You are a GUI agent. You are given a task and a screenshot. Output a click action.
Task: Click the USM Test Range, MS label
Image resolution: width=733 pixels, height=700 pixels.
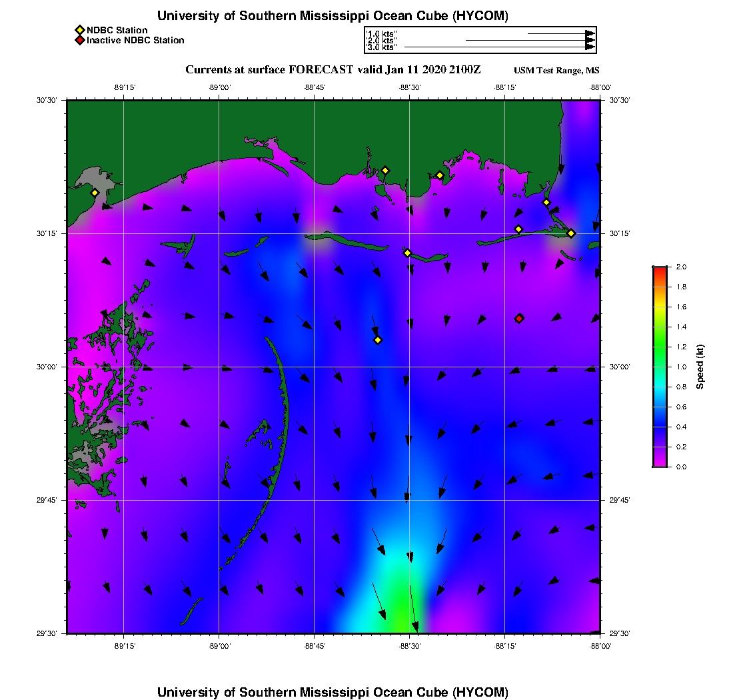click(556, 70)
